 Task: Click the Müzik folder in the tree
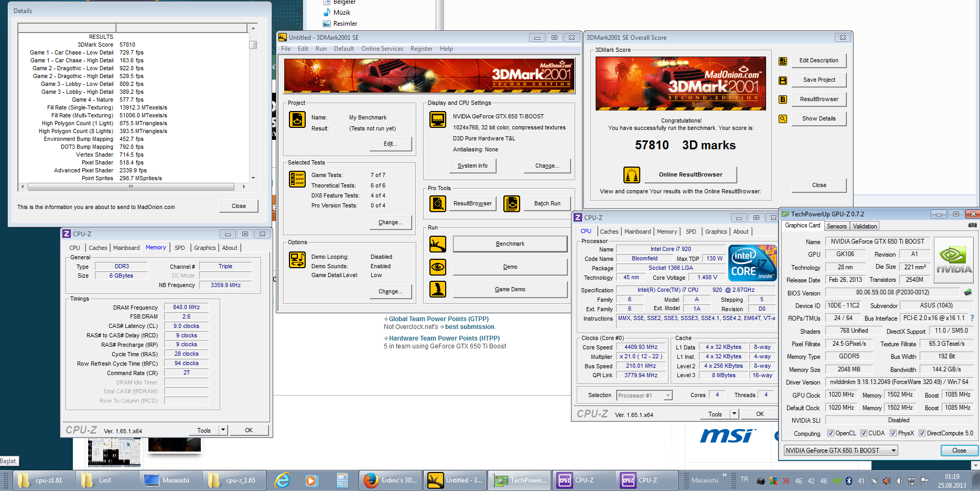[x=342, y=13]
